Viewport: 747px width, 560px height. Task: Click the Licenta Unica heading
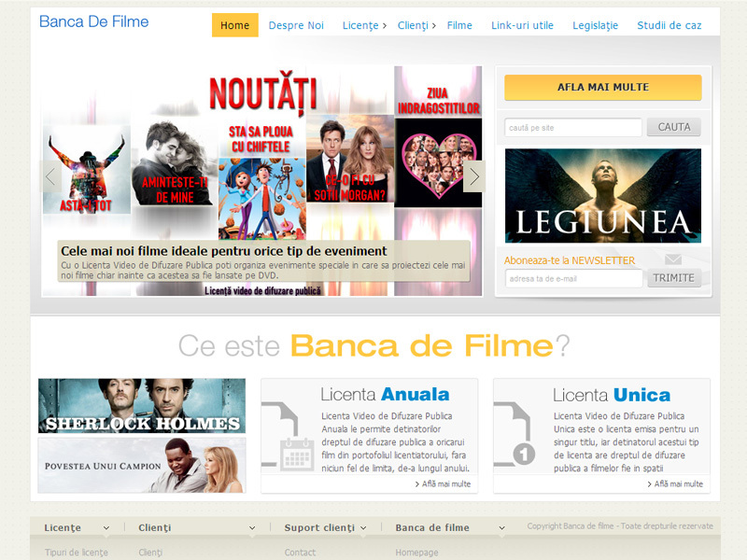612,395
